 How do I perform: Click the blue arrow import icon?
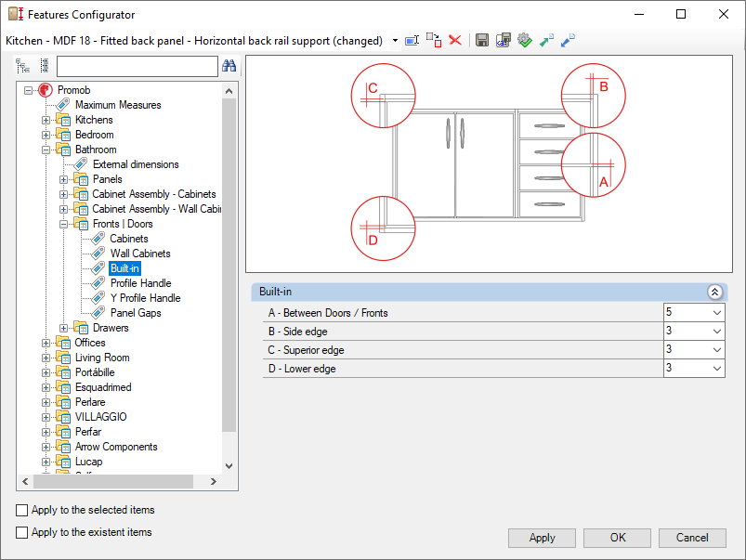(568, 41)
